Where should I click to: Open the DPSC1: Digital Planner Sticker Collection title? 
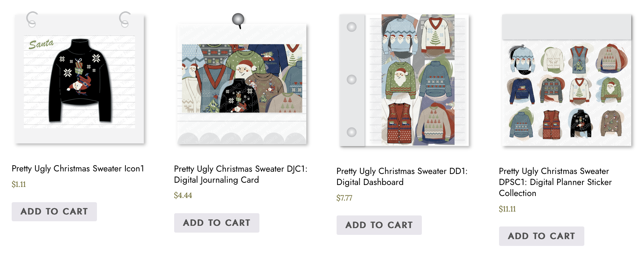(555, 182)
